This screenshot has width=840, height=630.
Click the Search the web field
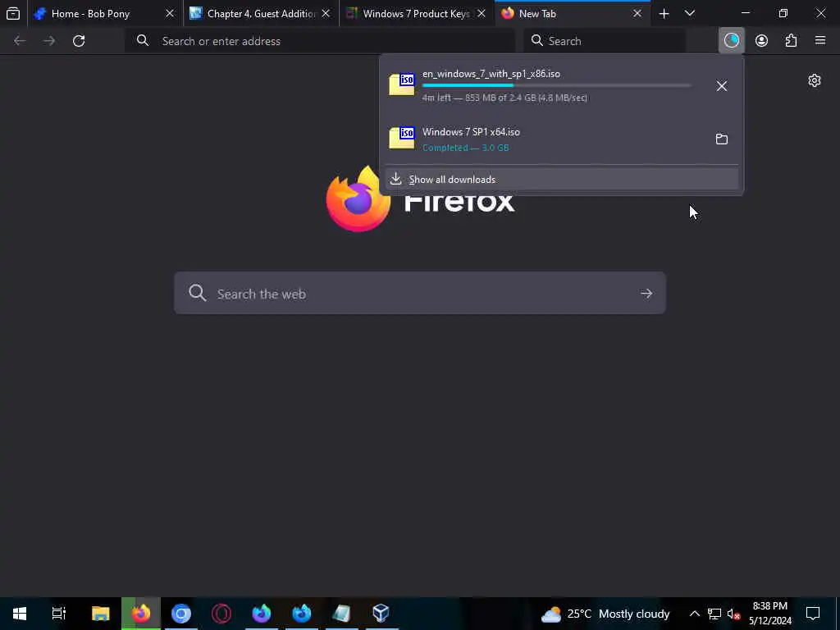(x=419, y=293)
